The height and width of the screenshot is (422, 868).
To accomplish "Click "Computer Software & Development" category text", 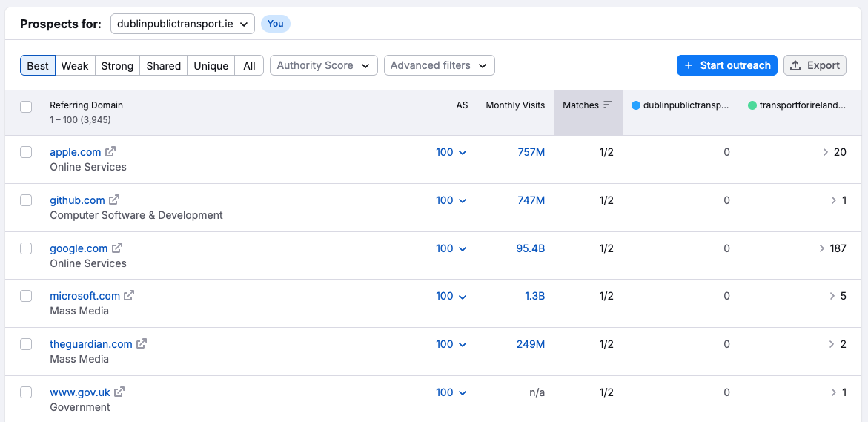I will (136, 215).
